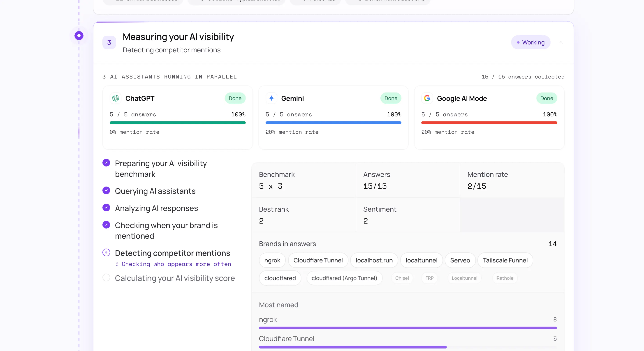Click the Brands in answers count 14
644x351 pixels.
click(x=553, y=244)
